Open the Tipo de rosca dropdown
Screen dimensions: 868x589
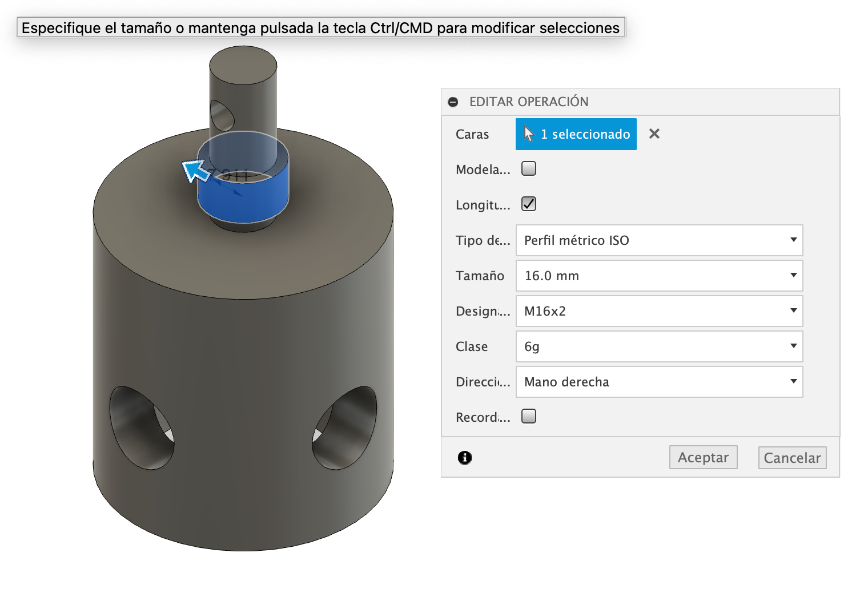[x=660, y=240]
